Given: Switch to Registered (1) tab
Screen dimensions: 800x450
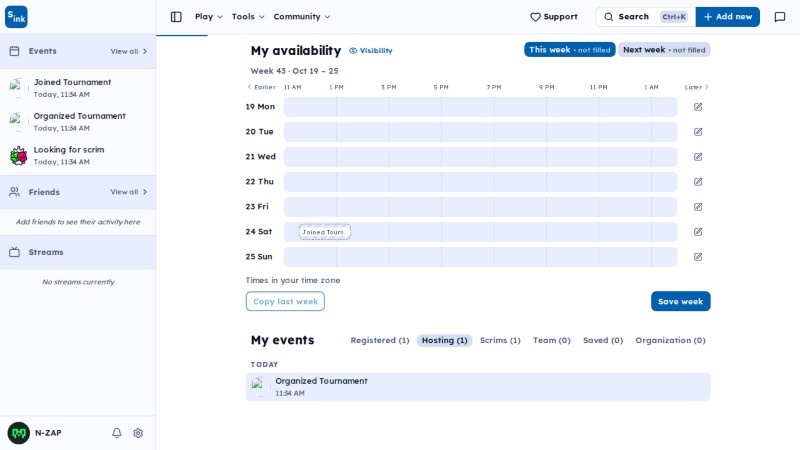Looking at the screenshot, I should coord(380,340).
